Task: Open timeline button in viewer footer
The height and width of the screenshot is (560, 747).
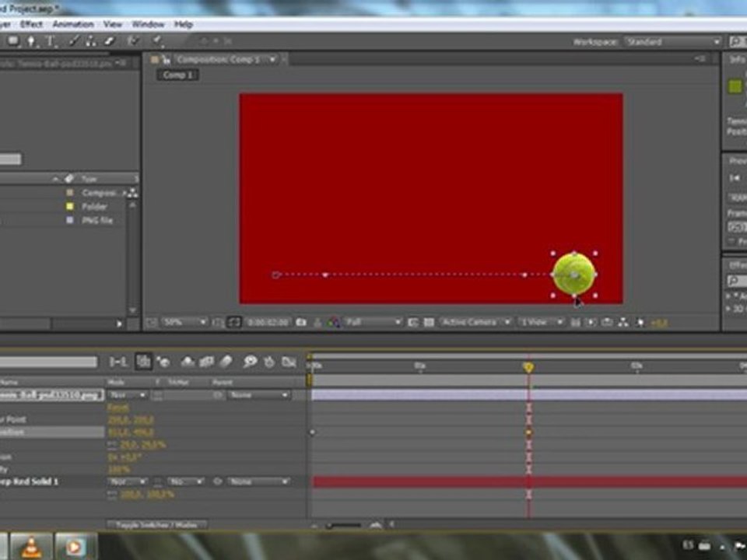Action: 607,322
